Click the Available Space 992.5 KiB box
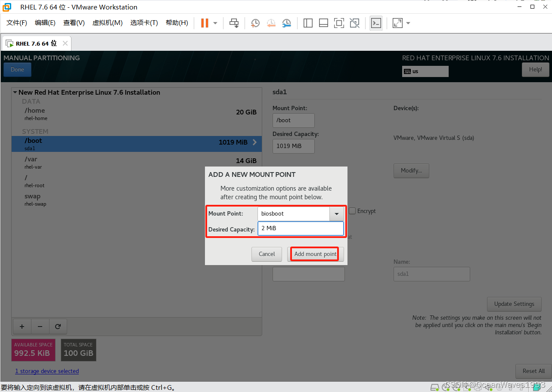This screenshot has width=552, height=392. tap(34, 350)
